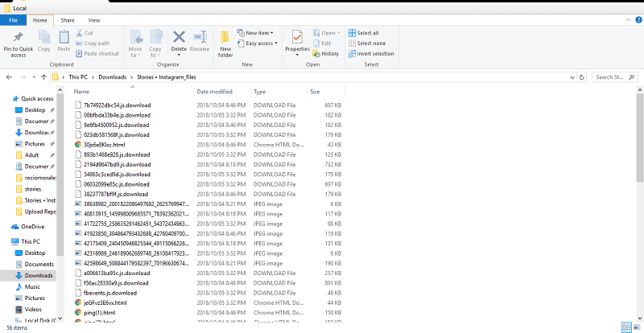Switch to the View ribbon tab
Screen dimensions: 644x333
click(93, 20)
